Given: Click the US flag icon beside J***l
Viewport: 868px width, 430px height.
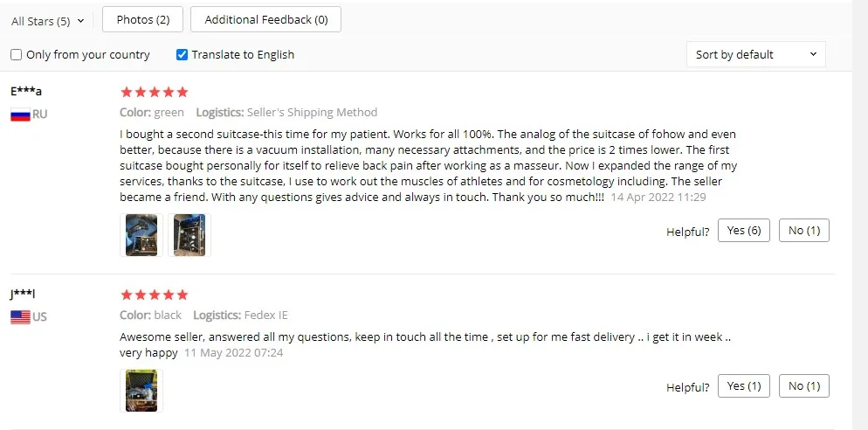Looking at the screenshot, I should click(x=20, y=317).
